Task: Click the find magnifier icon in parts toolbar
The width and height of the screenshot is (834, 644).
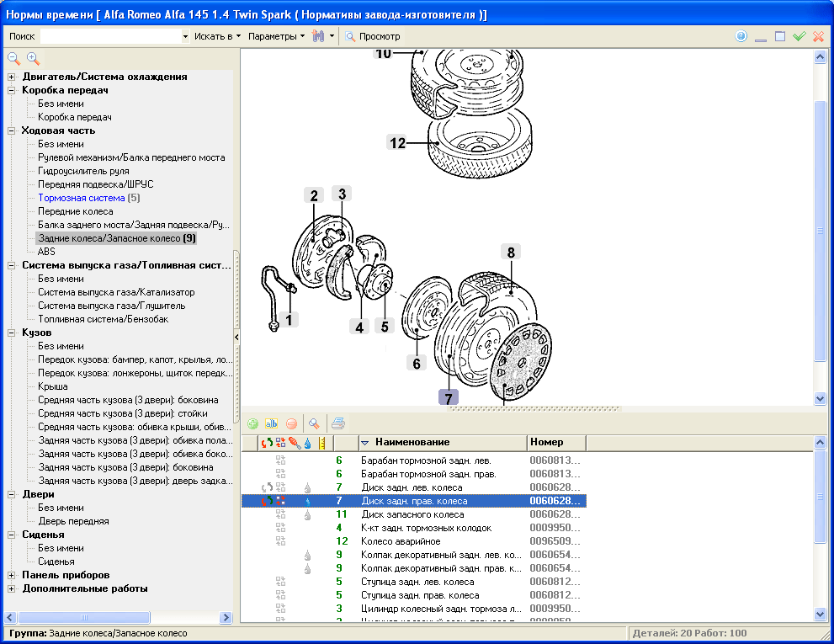Action: (313, 423)
